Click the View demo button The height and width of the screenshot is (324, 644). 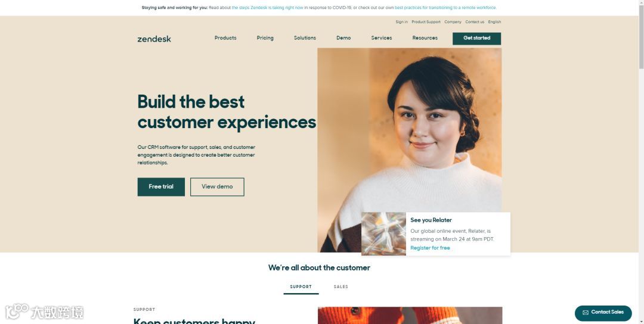coord(217,186)
